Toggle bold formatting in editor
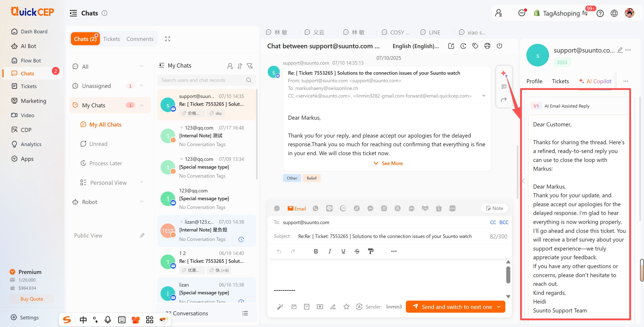Image resolution: width=644 pixels, height=327 pixels. click(316, 251)
